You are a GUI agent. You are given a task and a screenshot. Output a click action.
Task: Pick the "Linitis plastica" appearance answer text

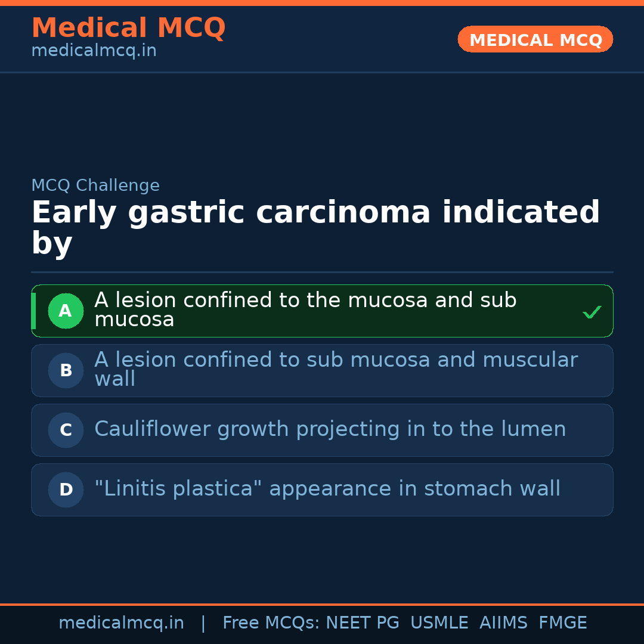327,489
